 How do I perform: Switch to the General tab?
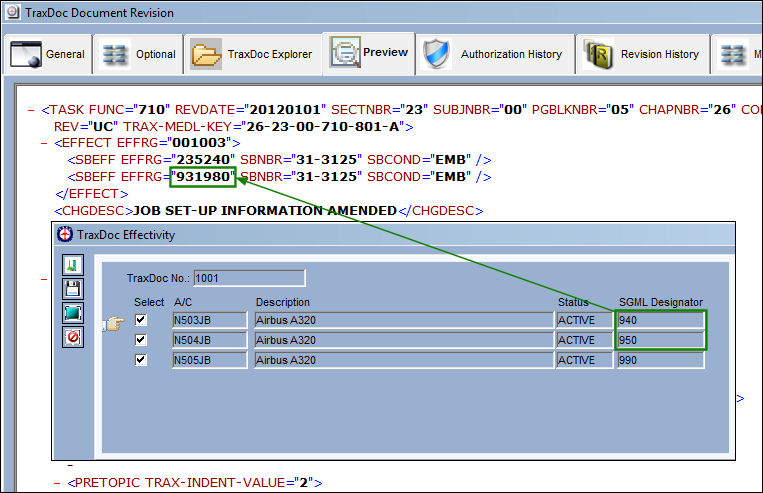point(47,54)
